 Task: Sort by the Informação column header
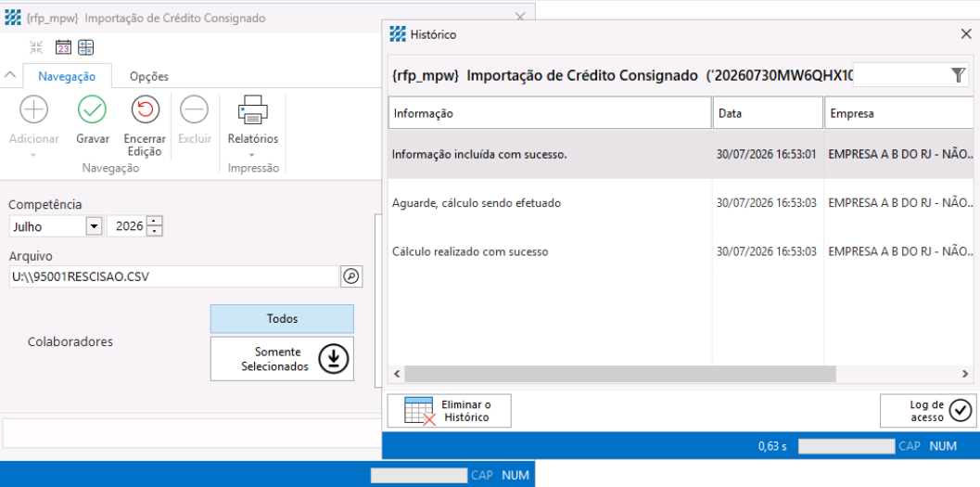coord(550,113)
